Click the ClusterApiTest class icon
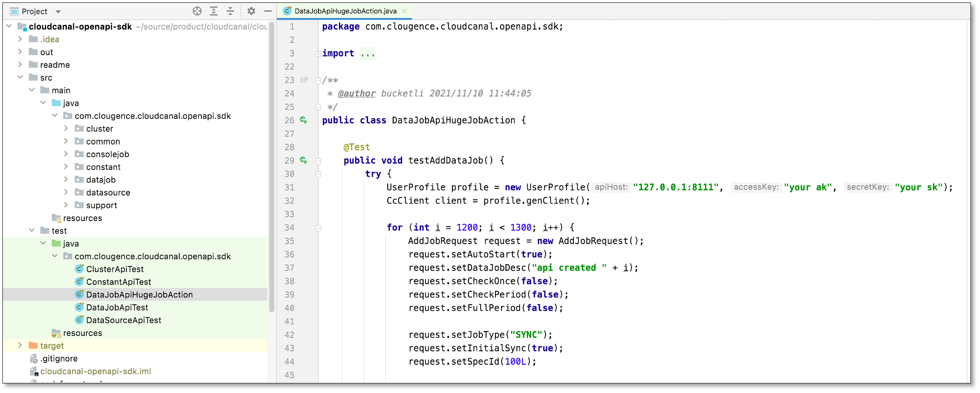 [79, 269]
